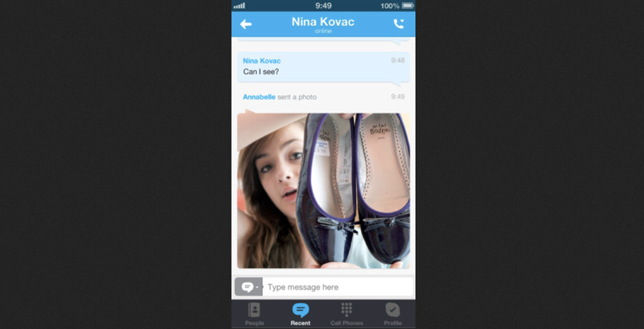Tap the 'sent a photo' label
The height and width of the screenshot is (329, 644).
[297, 97]
